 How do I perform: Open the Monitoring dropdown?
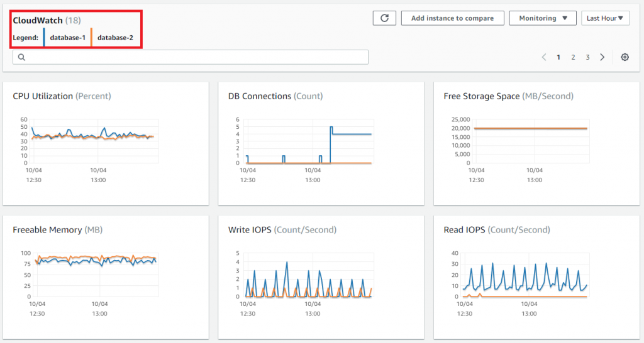point(543,18)
